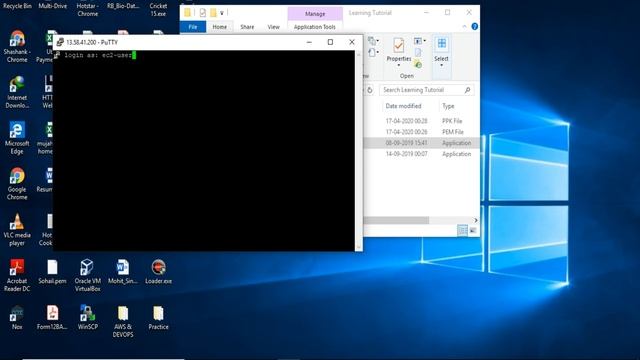640x360 pixels.
Task: Switch to large icons view in Explorer
Action: (x=473, y=231)
